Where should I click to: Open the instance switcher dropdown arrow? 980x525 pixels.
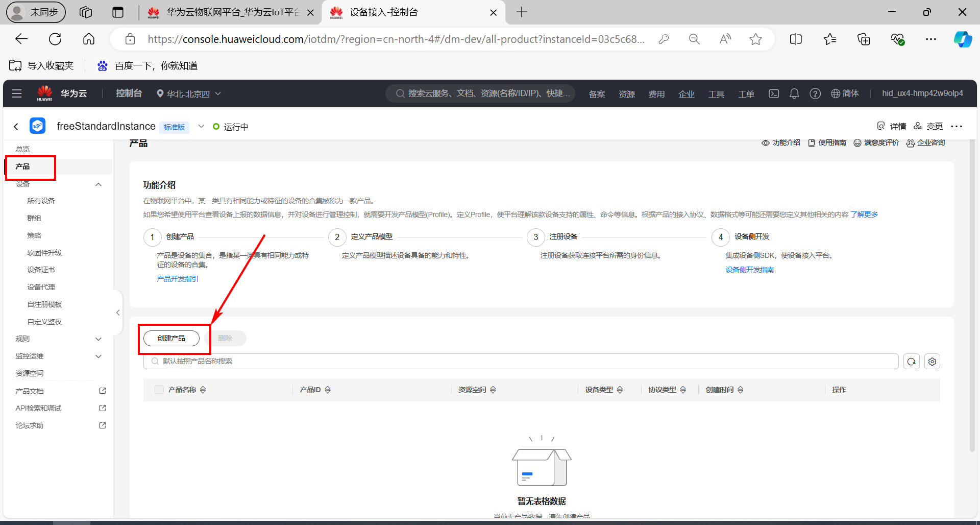pyautogui.click(x=201, y=126)
